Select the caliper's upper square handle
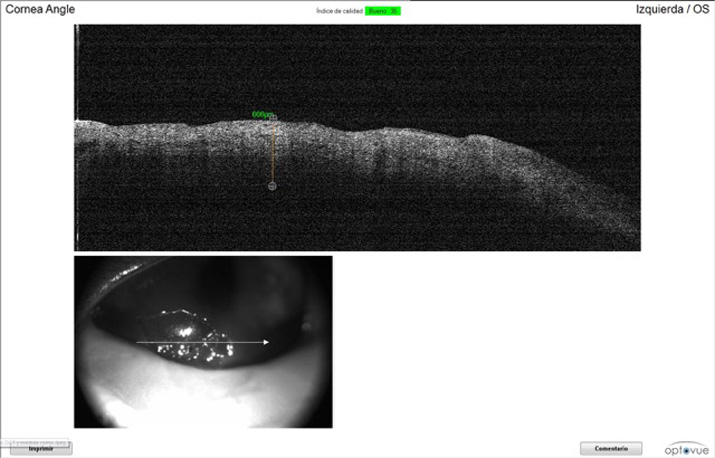Viewport: 715px width, 458px height. tap(272, 118)
